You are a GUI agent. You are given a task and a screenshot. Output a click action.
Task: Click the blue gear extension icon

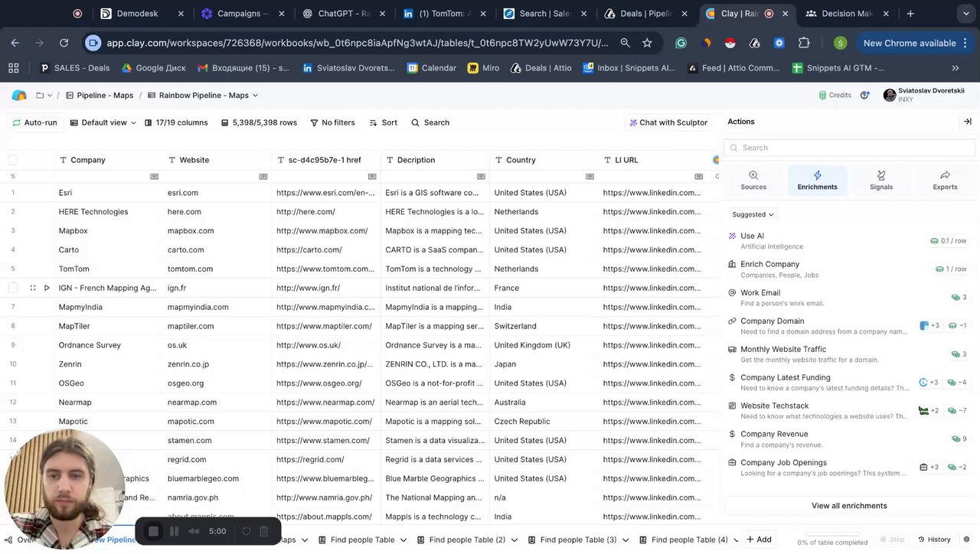[x=779, y=43]
